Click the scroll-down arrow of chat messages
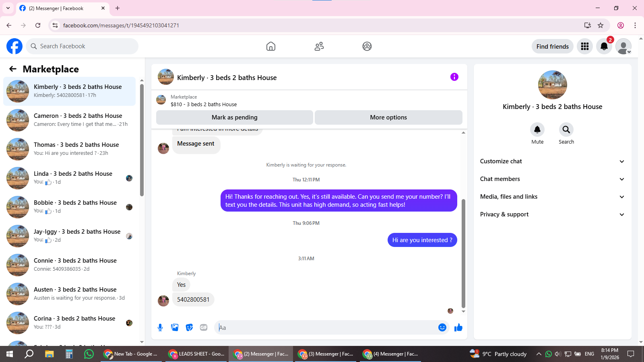The height and width of the screenshot is (362, 644). [x=463, y=311]
